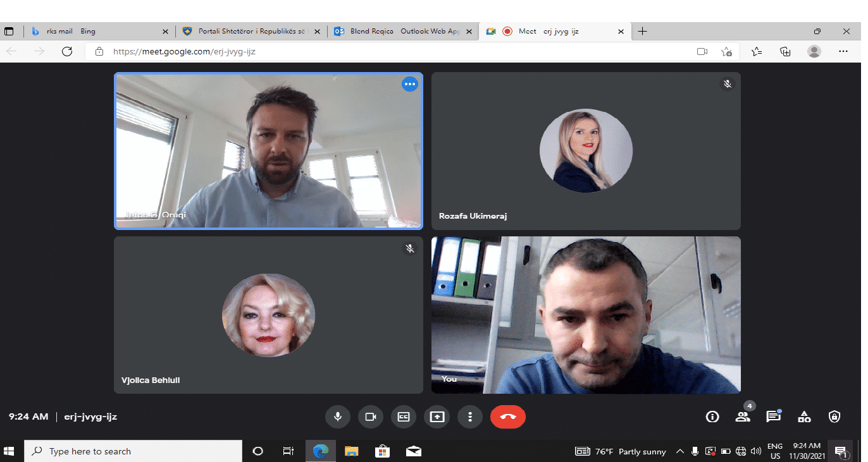Image resolution: width=868 pixels, height=462 pixels.
Task: Open Microsoft Store from the taskbar
Action: click(x=382, y=451)
